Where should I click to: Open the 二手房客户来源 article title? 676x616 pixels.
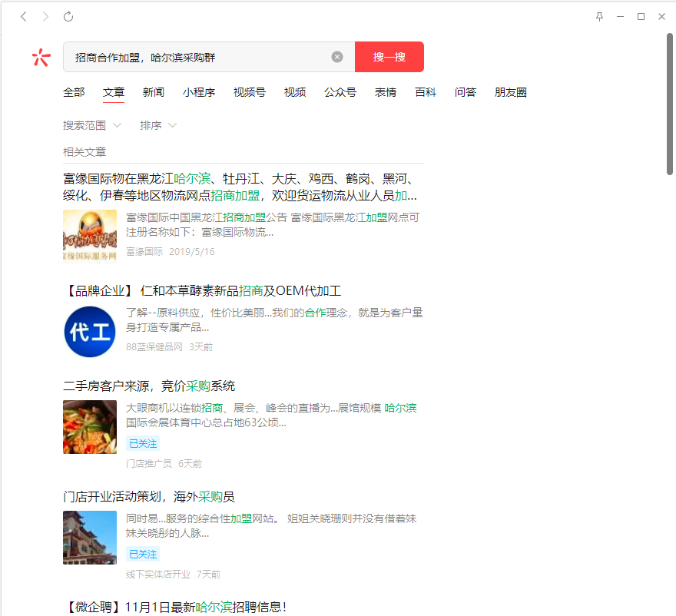tap(149, 386)
